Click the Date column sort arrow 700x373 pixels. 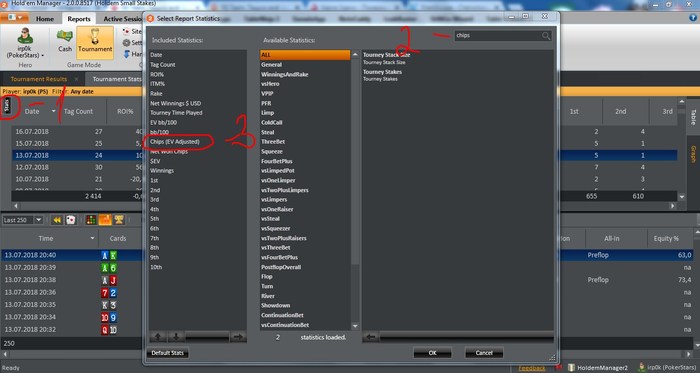[x=54, y=111]
